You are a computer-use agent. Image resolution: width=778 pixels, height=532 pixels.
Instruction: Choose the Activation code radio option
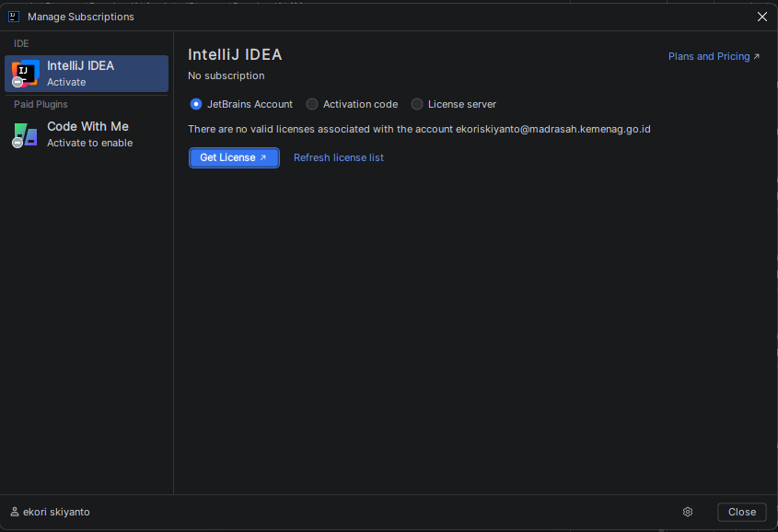(x=352, y=104)
